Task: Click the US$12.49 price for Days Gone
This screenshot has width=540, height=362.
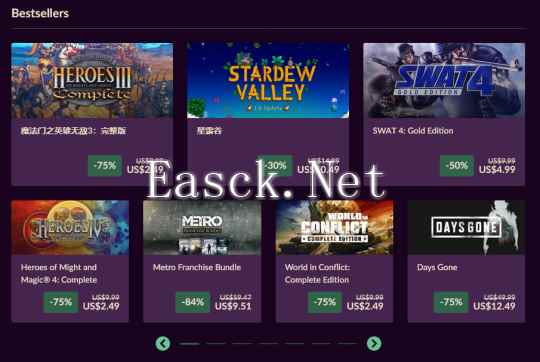Action: click(x=494, y=306)
